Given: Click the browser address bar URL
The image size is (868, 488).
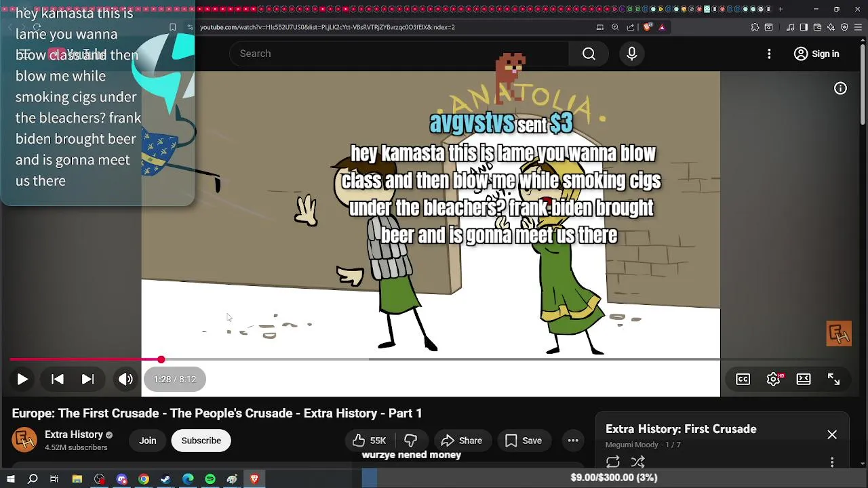Looking at the screenshot, I should pyautogui.click(x=328, y=27).
